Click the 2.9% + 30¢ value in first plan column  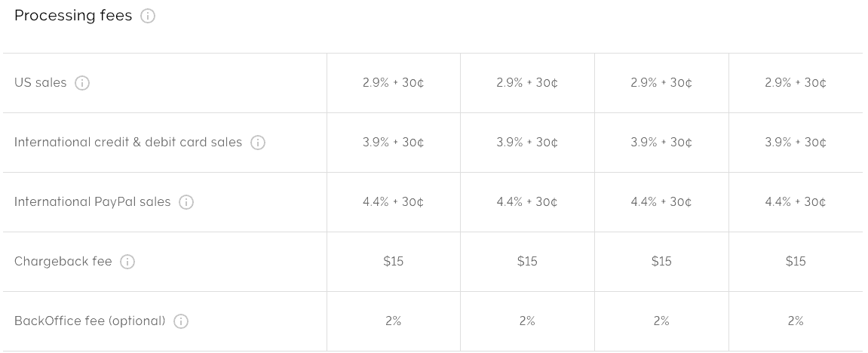393,83
